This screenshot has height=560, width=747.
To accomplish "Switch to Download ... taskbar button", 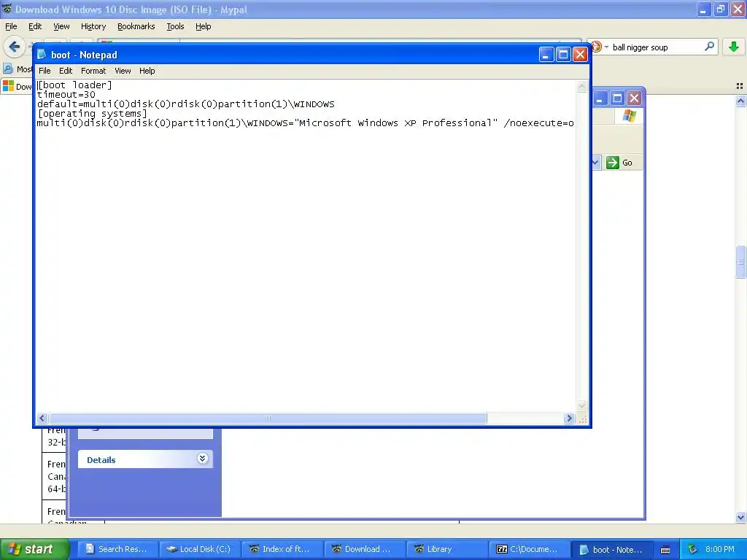I will pyautogui.click(x=364, y=549).
